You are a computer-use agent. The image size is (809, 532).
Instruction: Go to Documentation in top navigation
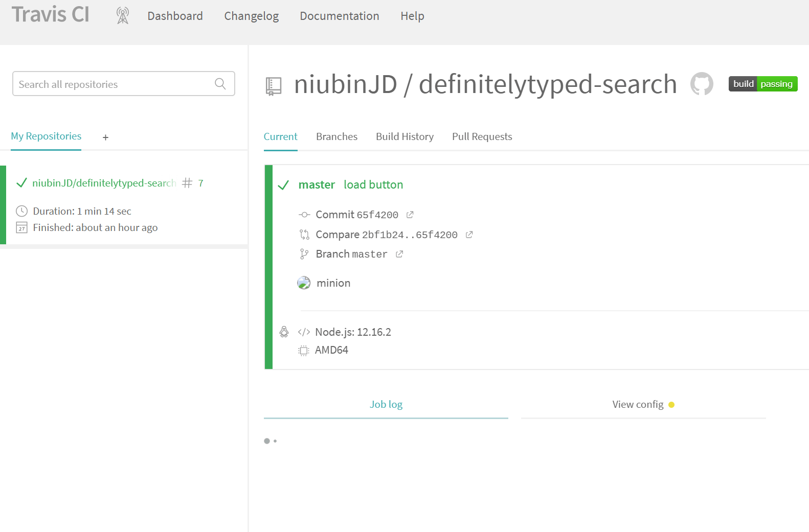[339, 16]
